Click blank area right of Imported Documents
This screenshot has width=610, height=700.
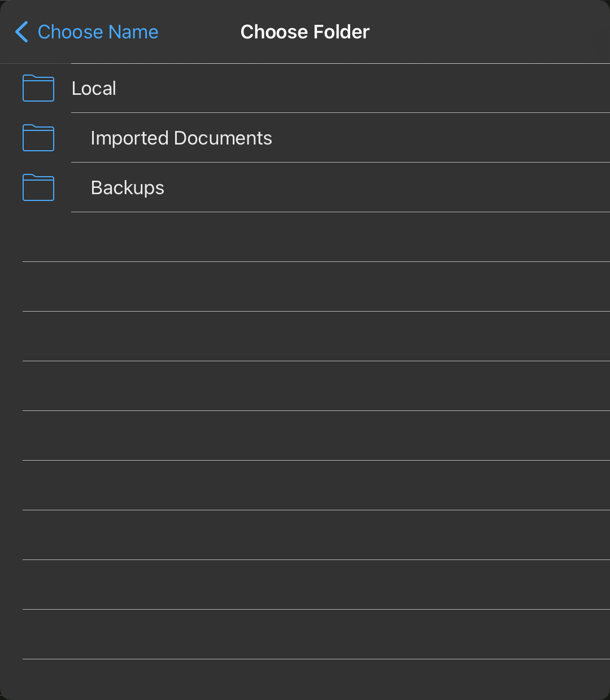click(441, 138)
